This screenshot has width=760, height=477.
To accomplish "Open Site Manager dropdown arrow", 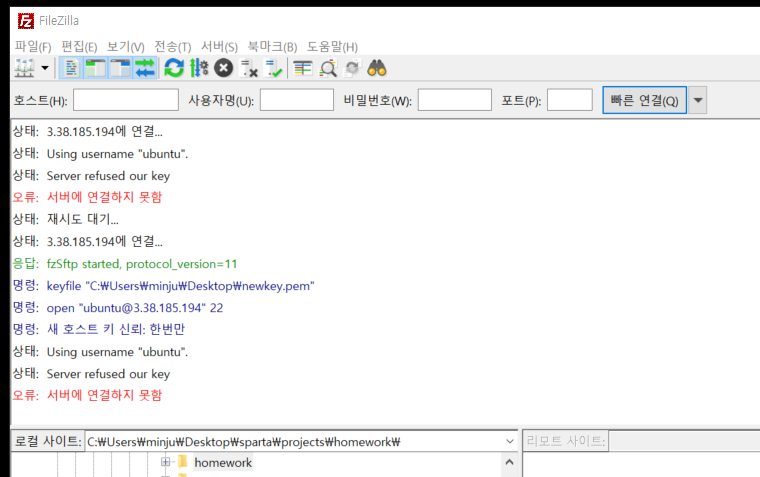I will pyautogui.click(x=45, y=68).
